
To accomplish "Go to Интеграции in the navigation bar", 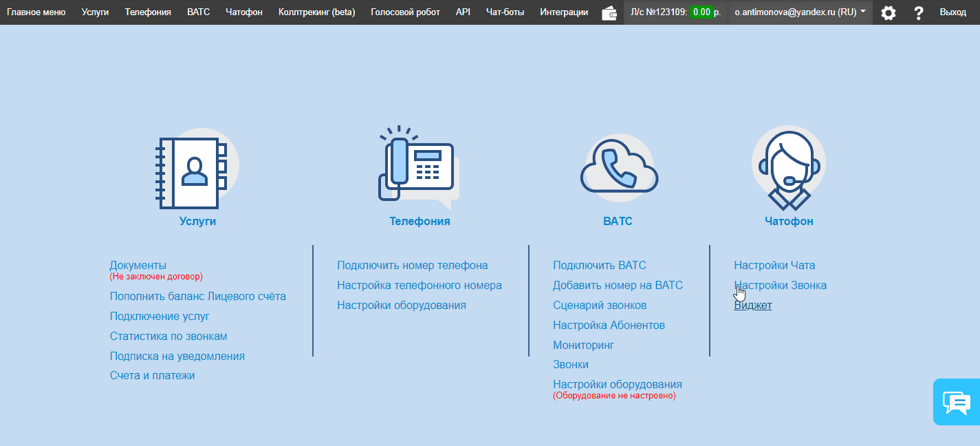I will pos(564,12).
